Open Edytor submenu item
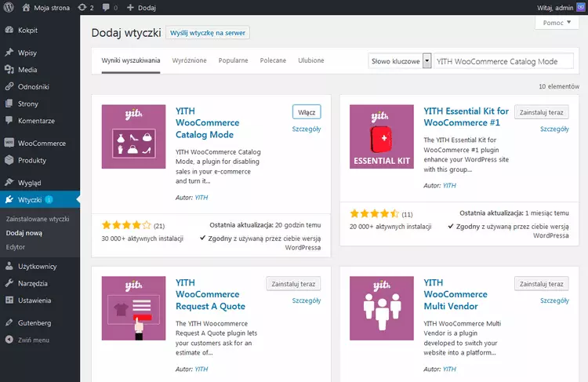Image resolution: width=588 pixels, height=382 pixels. (16, 247)
